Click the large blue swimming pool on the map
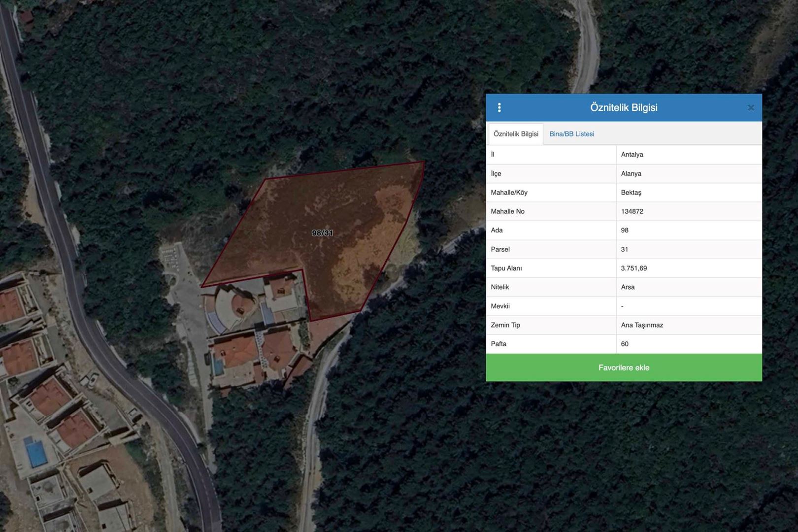 [35, 452]
